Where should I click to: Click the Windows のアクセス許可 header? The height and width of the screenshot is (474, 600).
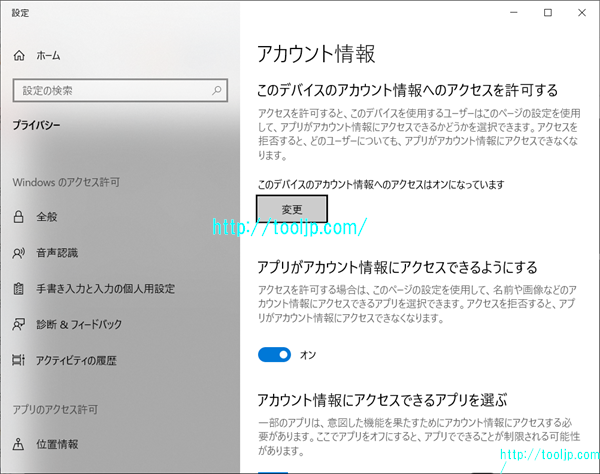[66, 182]
